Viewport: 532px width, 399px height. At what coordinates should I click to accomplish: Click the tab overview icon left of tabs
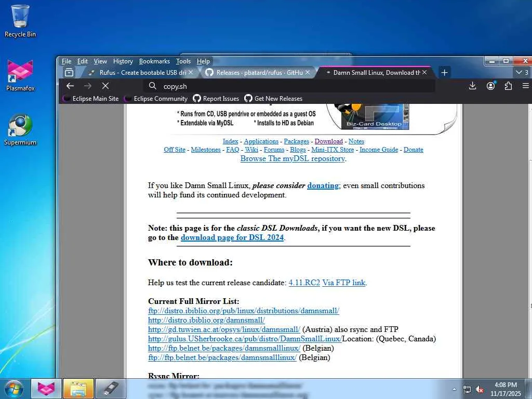[69, 73]
